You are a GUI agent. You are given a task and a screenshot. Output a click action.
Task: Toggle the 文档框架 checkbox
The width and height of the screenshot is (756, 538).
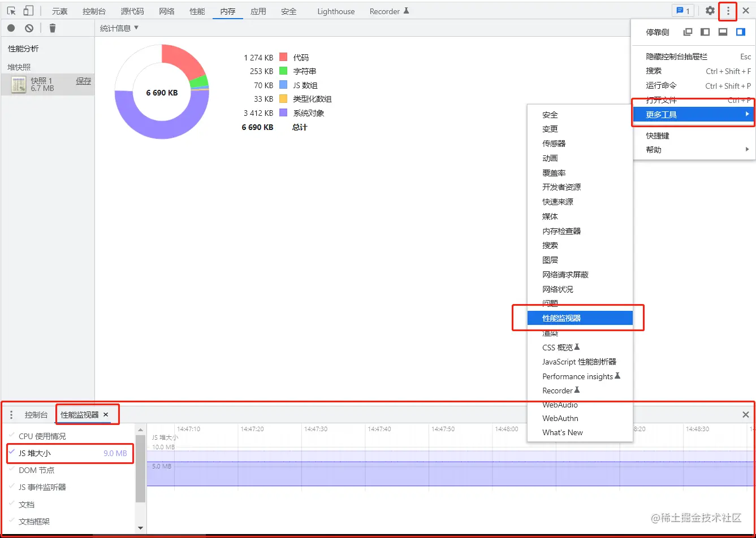point(12,521)
